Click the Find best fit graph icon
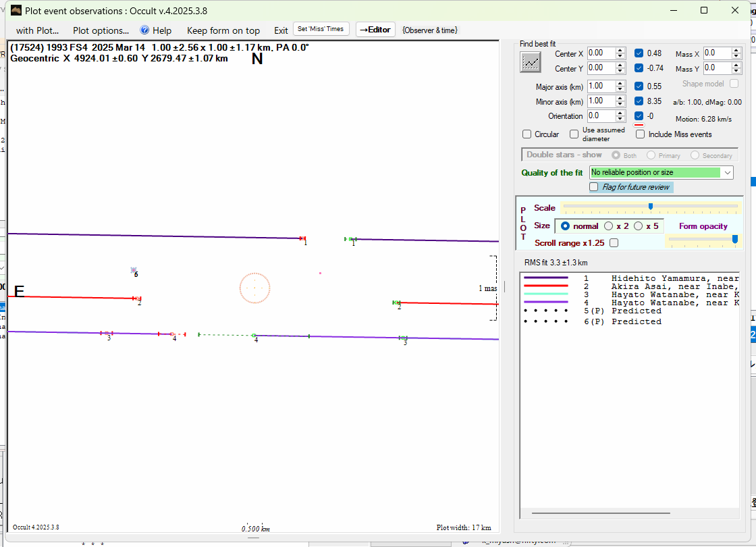The height and width of the screenshot is (547, 756). (x=531, y=62)
